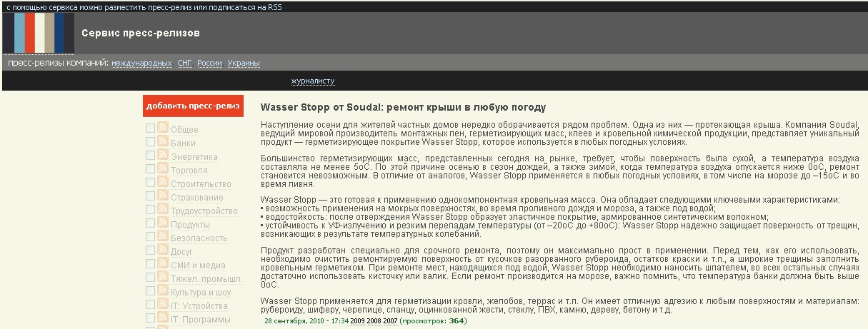
Task: Enable the Продукты checkbox
Action: (x=151, y=223)
